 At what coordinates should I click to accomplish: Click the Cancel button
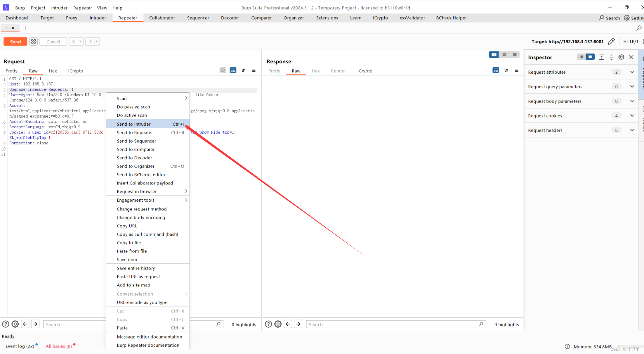pyautogui.click(x=53, y=42)
